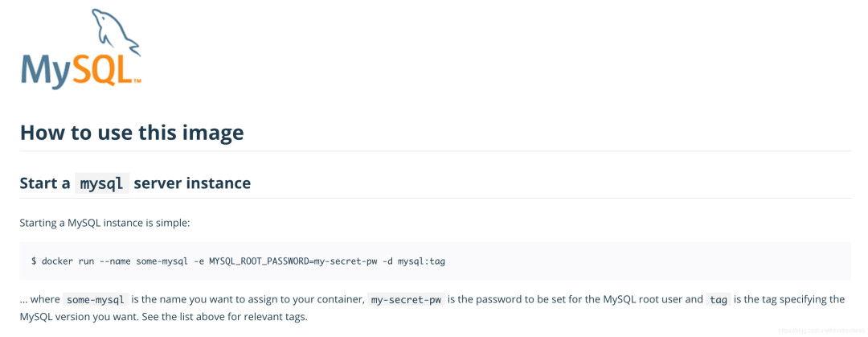
Task: Click "mysql:tag" at the end of the command
Action: [x=422, y=261]
